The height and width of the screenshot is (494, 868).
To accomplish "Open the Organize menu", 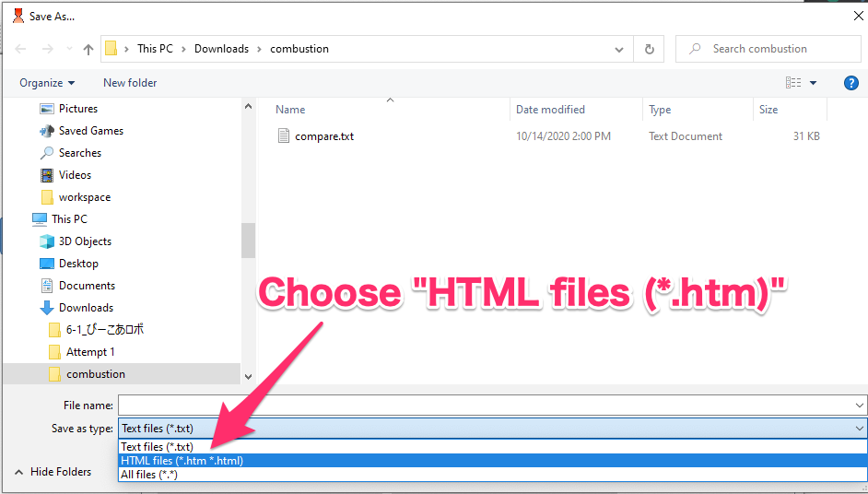I will pos(47,83).
